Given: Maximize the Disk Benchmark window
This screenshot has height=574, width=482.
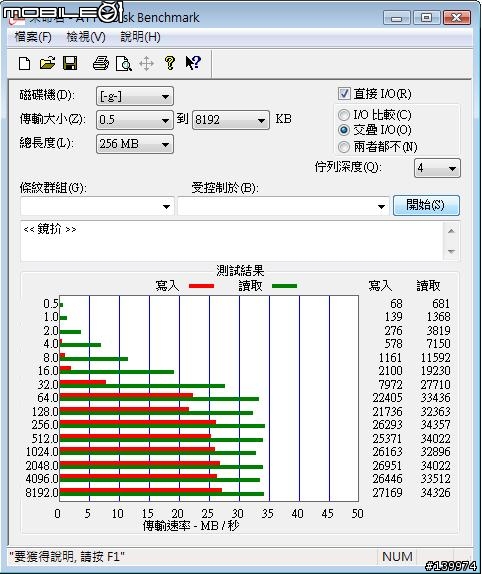Looking at the screenshot, I should [x=426, y=18].
